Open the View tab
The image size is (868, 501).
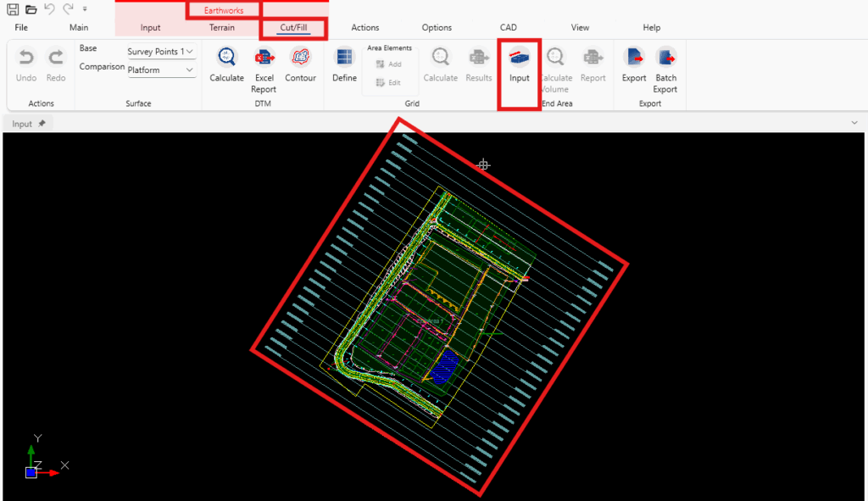coord(580,27)
